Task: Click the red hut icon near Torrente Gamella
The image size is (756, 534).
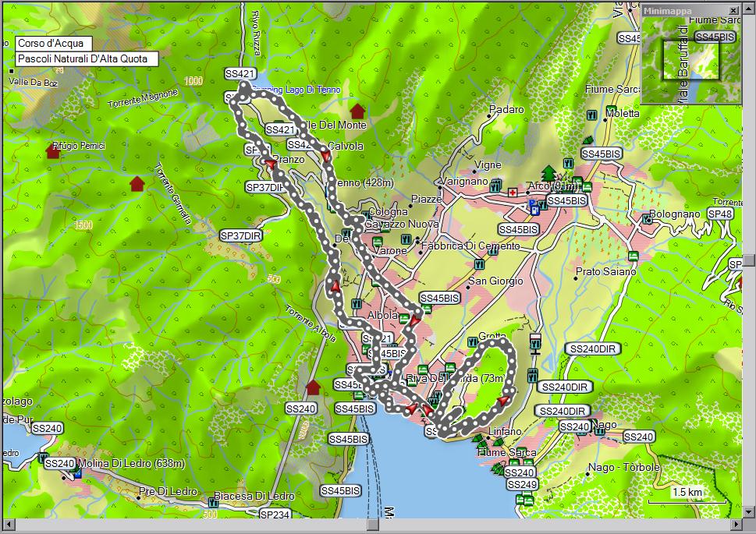Action: click(137, 184)
